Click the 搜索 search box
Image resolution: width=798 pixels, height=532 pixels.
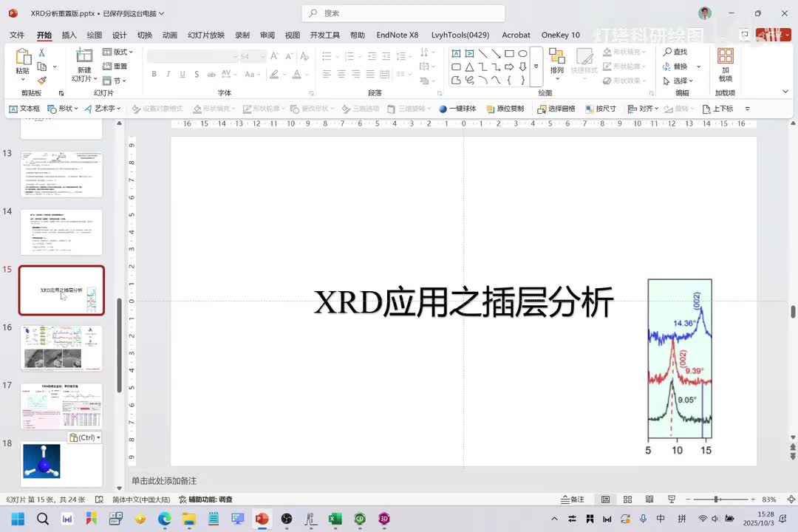click(403, 13)
